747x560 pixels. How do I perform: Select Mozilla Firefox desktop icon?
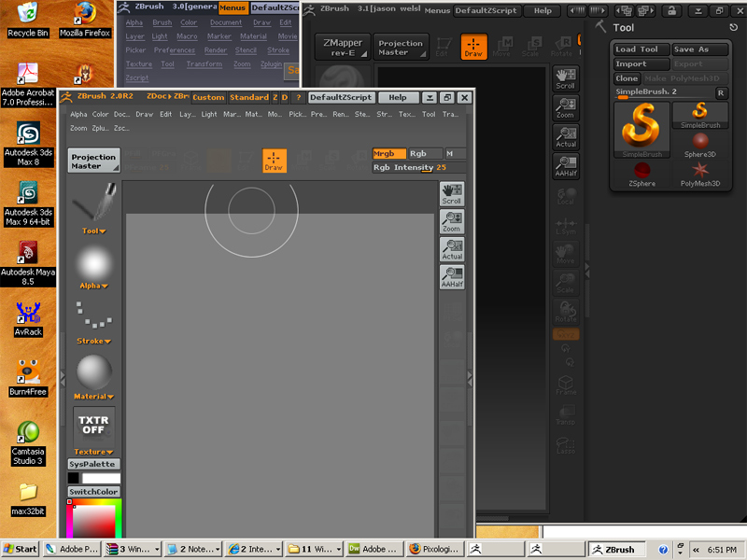[85, 20]
